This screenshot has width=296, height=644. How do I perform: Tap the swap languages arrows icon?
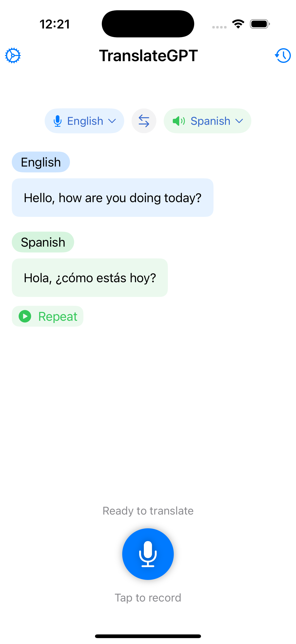(x=144, y=121)
